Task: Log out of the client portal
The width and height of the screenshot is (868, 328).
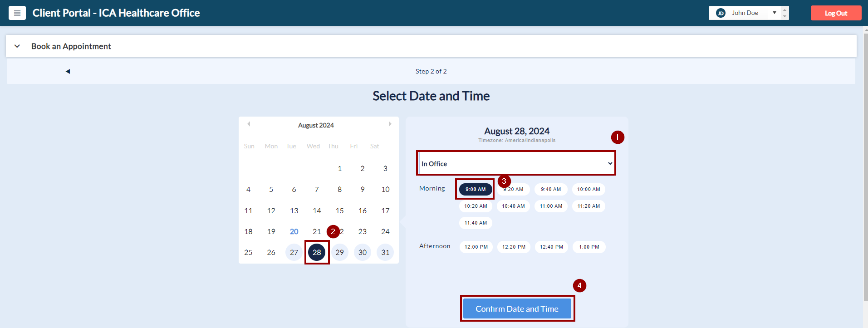Action: [836, 13]
